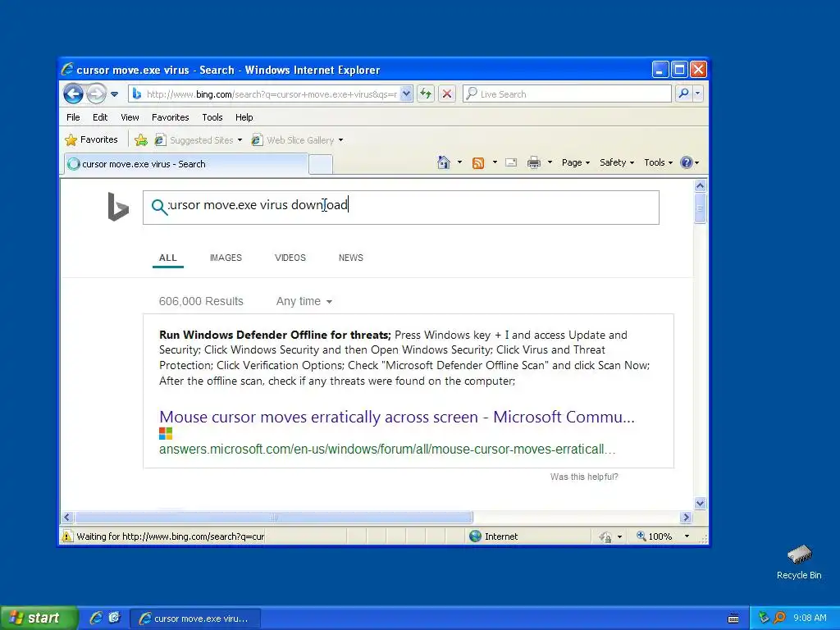This screenshot has height=630, width=840.
Task: Select the 'cursor move.exe virus - Search' tab
Action: [186, 164]
